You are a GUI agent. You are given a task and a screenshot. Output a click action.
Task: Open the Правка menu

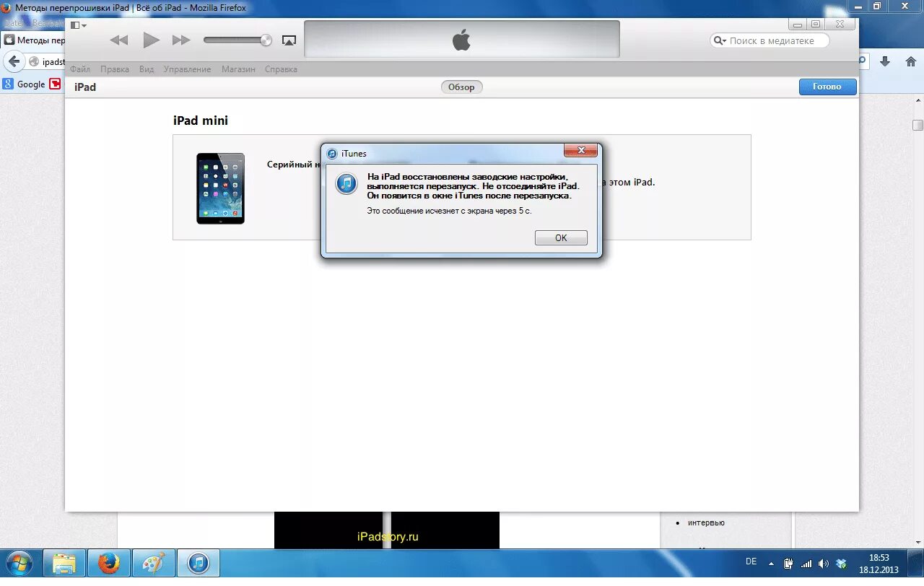click(x=115, y=69)
